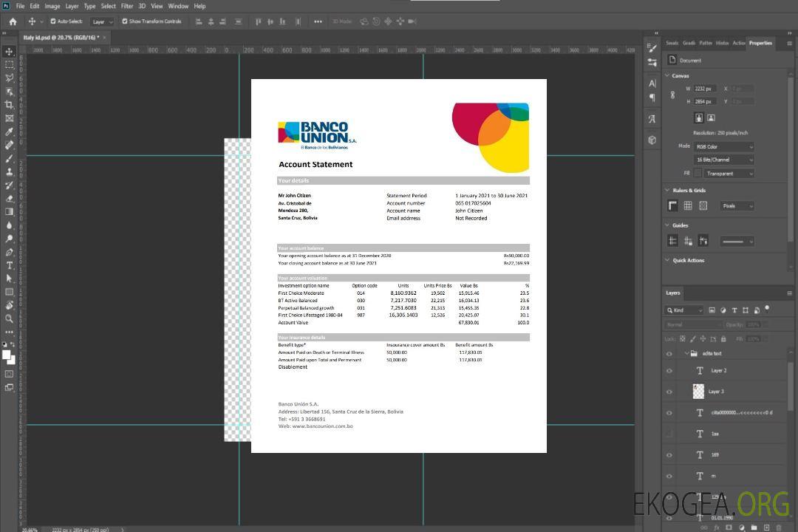Filter layers by type (T) icon

[x=734, y=310]
